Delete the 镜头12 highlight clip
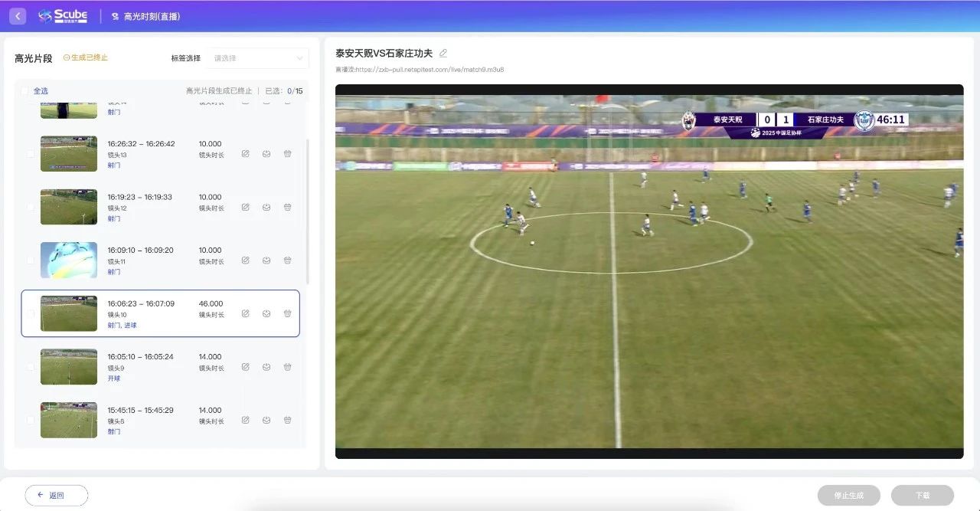This screenshot has width=980, height=511. tap(287, 207)
